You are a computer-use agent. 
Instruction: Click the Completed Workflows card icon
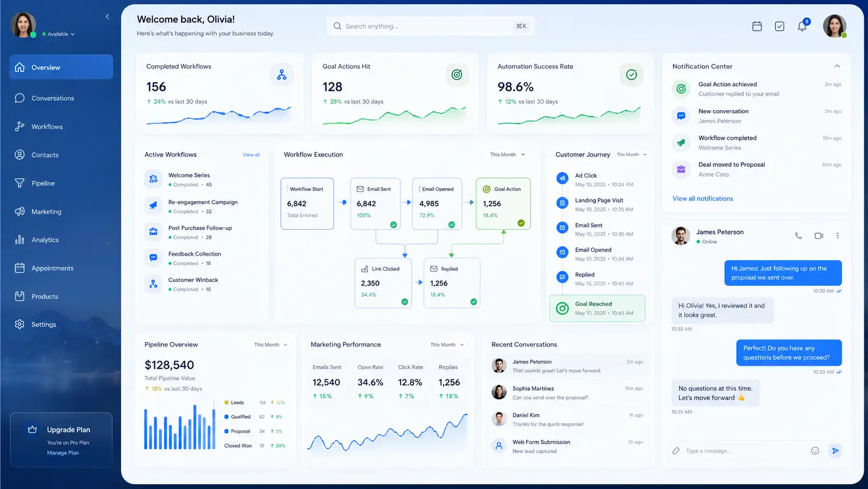point(281,75)
